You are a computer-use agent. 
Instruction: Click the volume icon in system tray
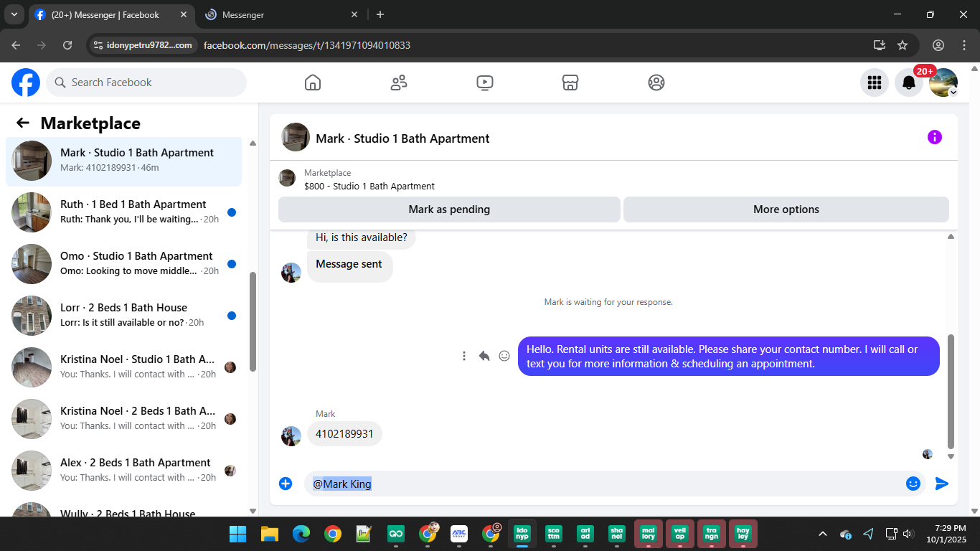[908, 534]
